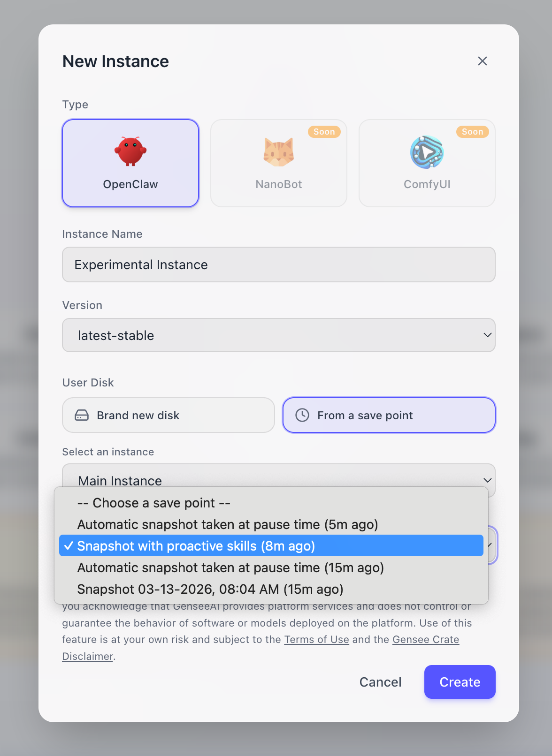Select Automatic snapshot taken 5m ago
Screen dimensions: 552x756
[x=227, y=524]
